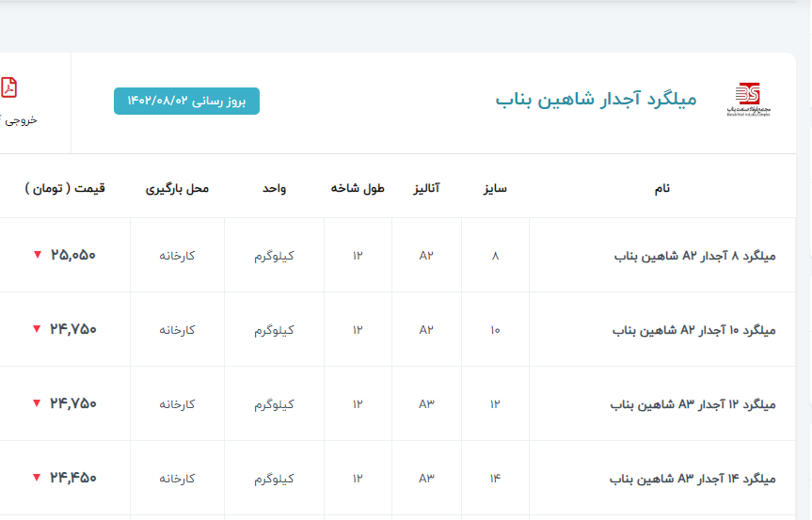
Task: Click the Shahin Bonab company logo
Action: 748,99
